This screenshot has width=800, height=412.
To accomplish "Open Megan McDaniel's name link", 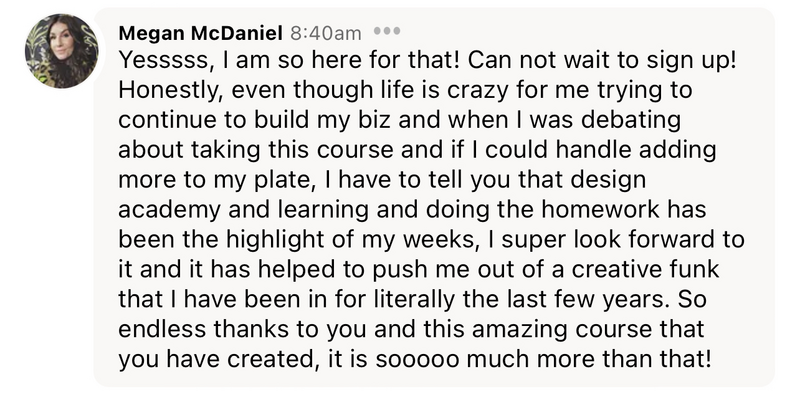I will tap(200, 33).
